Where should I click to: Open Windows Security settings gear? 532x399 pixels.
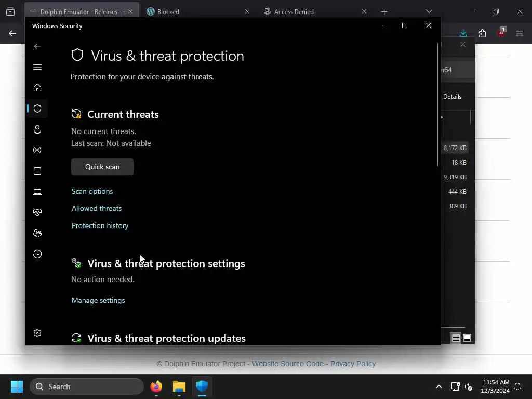(x=37, y=333)
